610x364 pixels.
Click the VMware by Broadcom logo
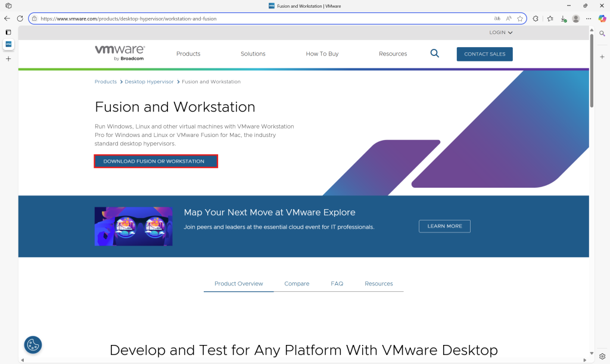click(120, 53)
